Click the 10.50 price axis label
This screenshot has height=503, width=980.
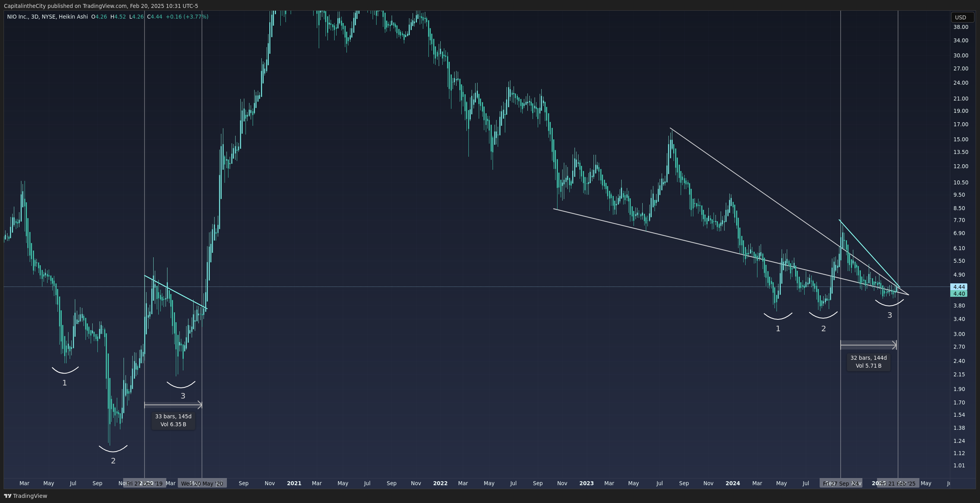point(961,182)
